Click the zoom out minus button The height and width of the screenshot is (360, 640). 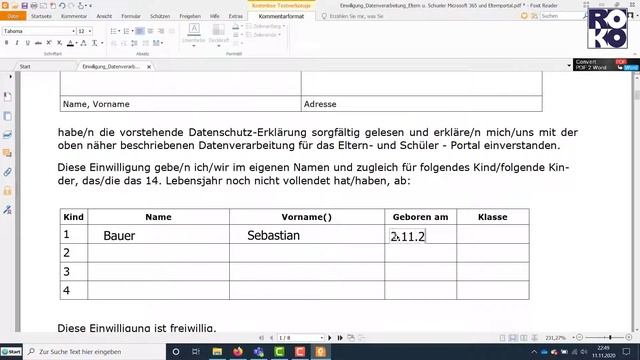point(579,338)
